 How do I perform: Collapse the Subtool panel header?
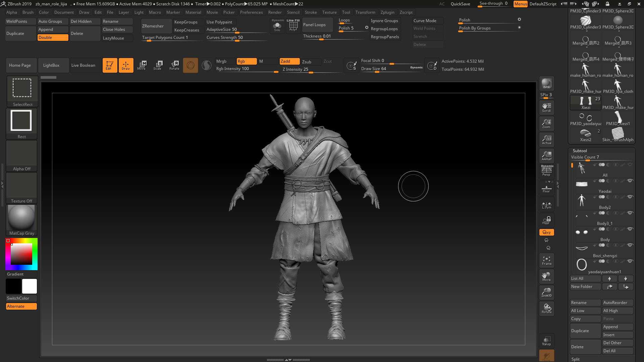point(580,151)
